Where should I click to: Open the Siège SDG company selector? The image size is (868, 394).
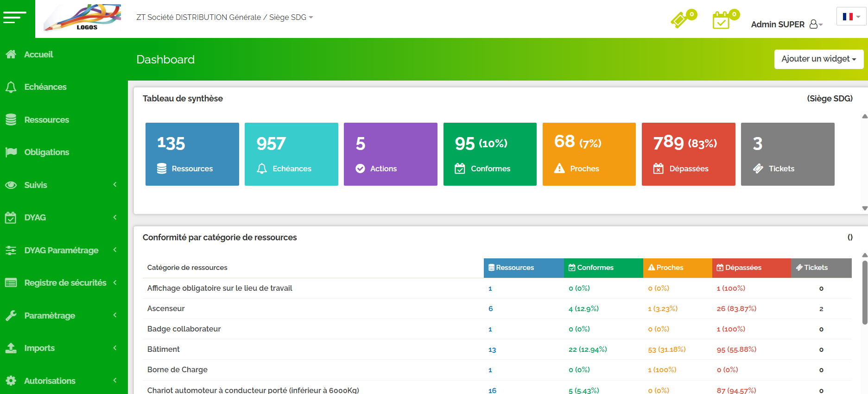click(225, 18)
